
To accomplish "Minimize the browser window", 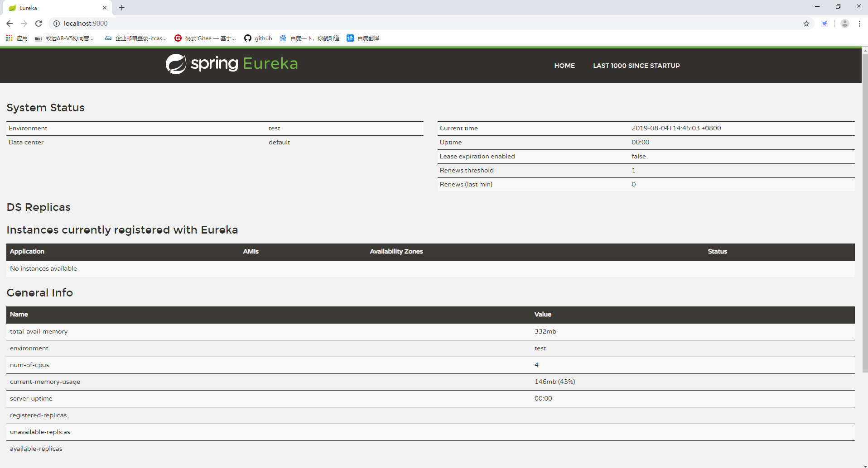I will [817, 6].
